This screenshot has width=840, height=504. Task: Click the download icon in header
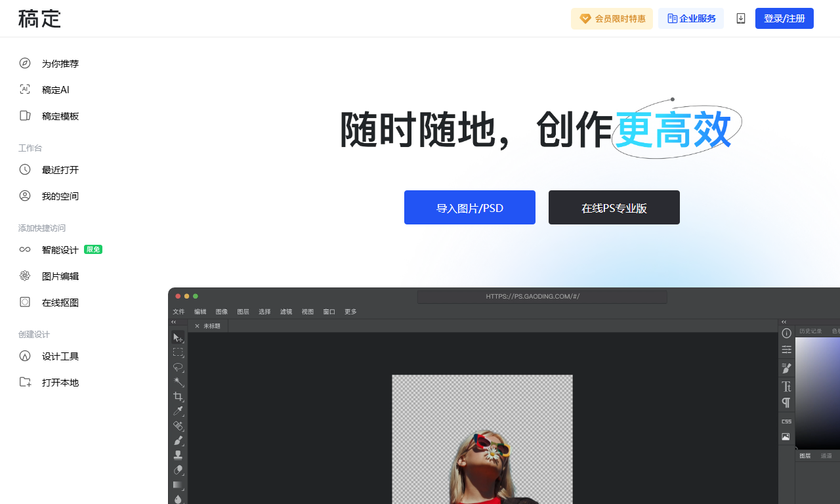pos(741,18)
